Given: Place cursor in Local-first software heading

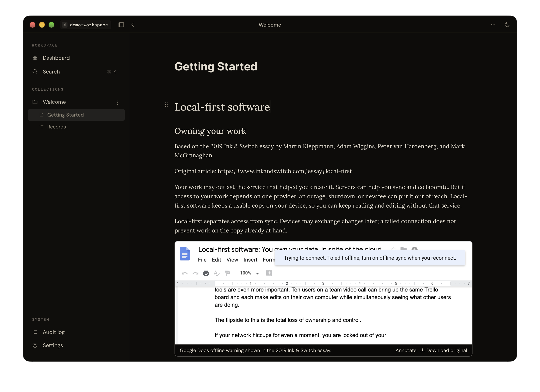Looking at the screenshot, I should pos(222,107).
